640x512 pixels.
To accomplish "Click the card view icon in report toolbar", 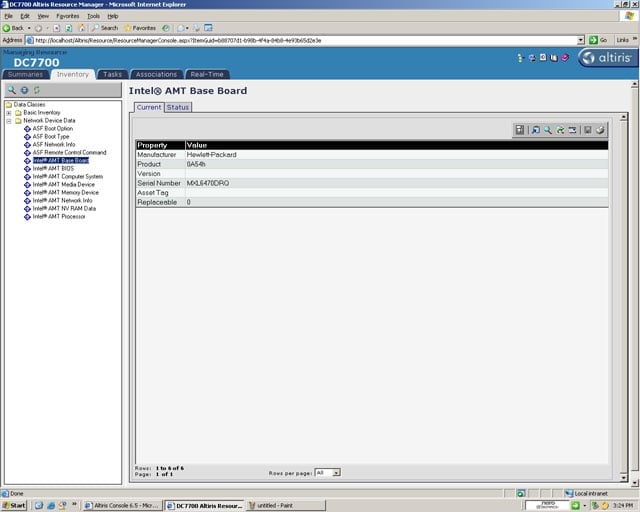I will point(572,130).
